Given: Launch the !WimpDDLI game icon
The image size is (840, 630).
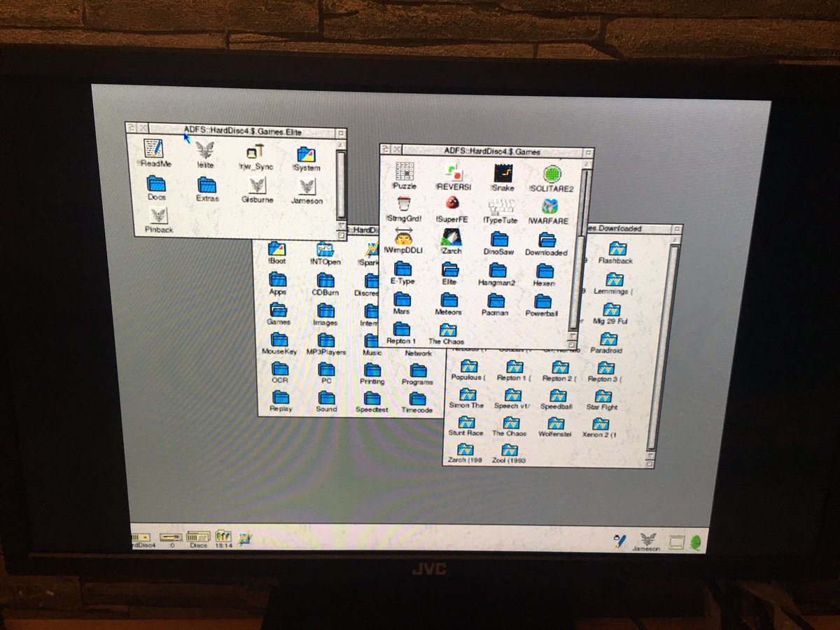Looking at the screenshot, I should coord(403,236).
